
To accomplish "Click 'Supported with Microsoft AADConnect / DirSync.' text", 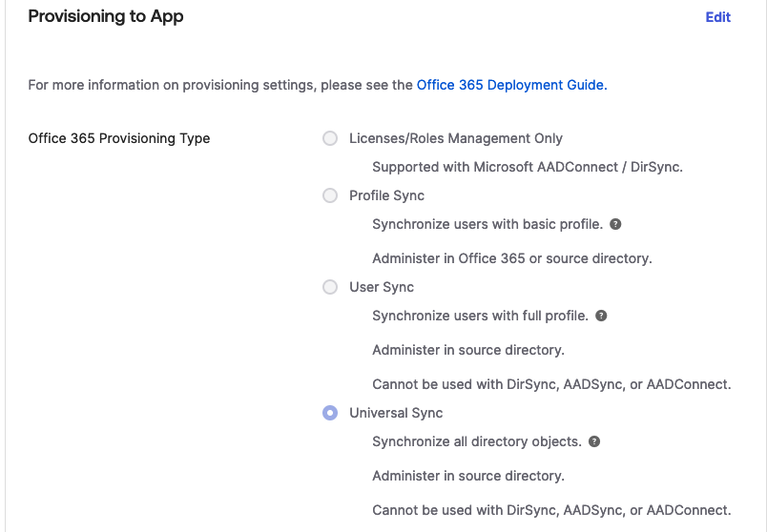I will [x=528, y=167].
